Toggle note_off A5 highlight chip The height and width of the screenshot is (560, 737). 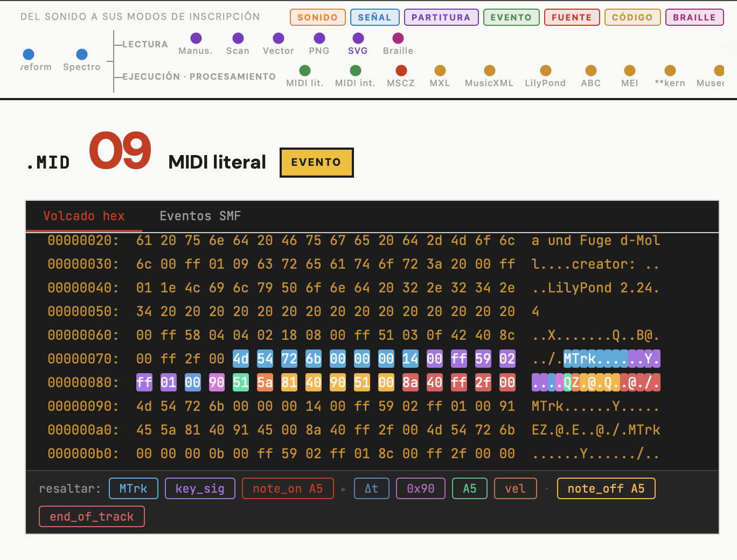(x=606, y=488)
